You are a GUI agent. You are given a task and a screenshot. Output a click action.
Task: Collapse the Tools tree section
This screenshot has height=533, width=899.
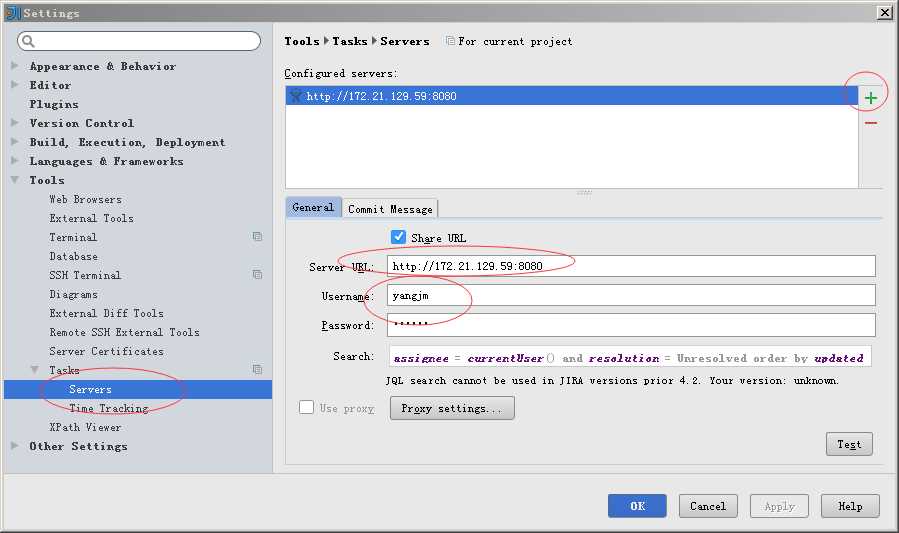[15, 180]
